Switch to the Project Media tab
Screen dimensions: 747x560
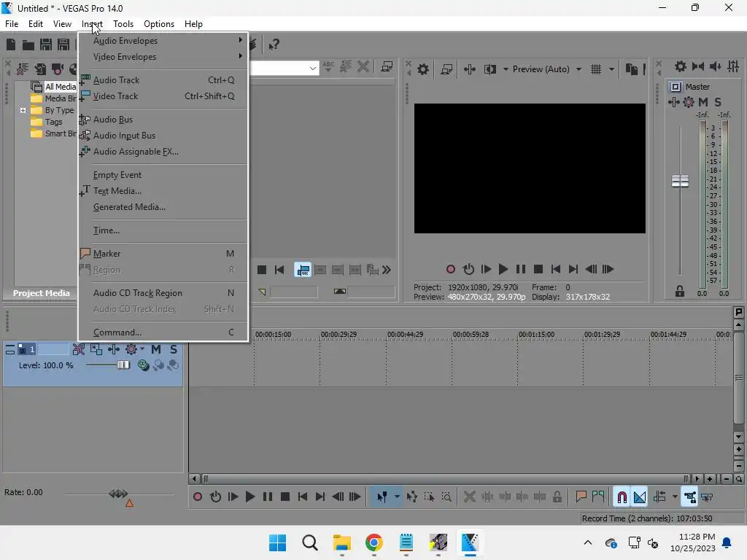click(41, 293)
